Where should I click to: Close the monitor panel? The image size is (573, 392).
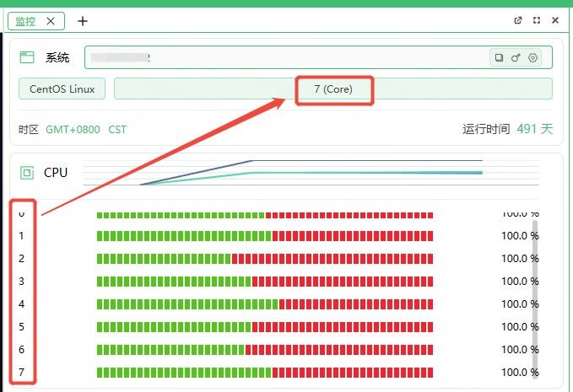pyautogui.click(x=555, y=20)
